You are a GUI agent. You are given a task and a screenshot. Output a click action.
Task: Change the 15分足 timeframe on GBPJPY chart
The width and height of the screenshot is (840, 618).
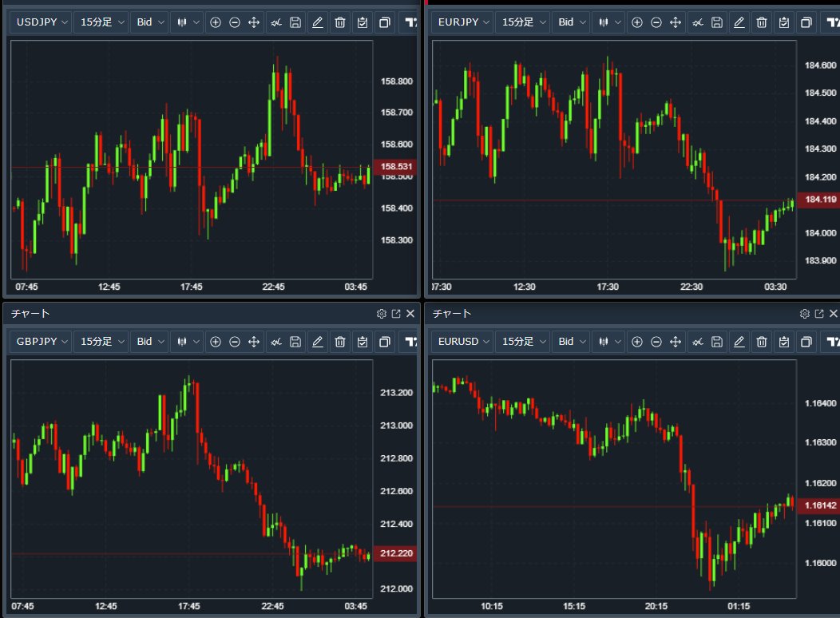[101, 342]
